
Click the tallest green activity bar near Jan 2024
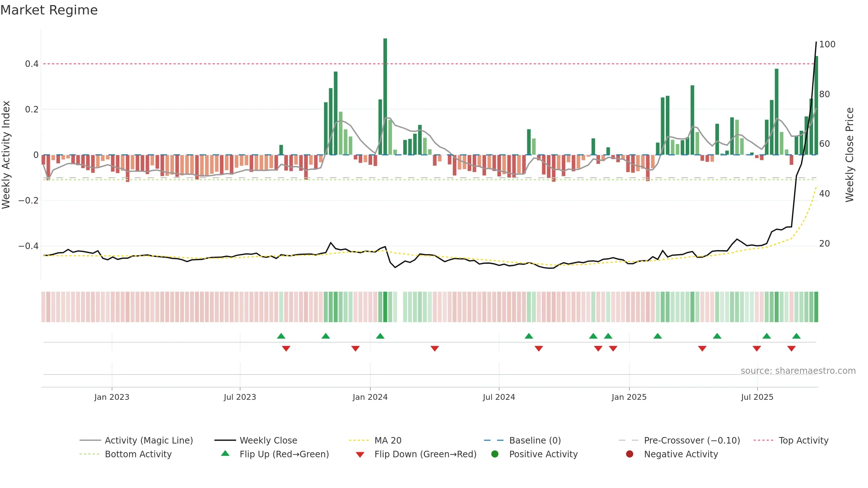coord(385,97)
